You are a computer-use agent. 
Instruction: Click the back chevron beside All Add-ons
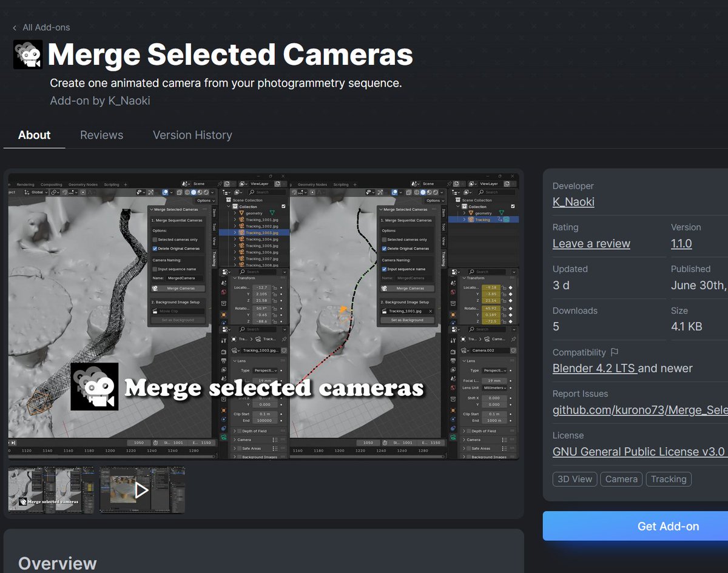pyautogui.click(x=15, y=28)
